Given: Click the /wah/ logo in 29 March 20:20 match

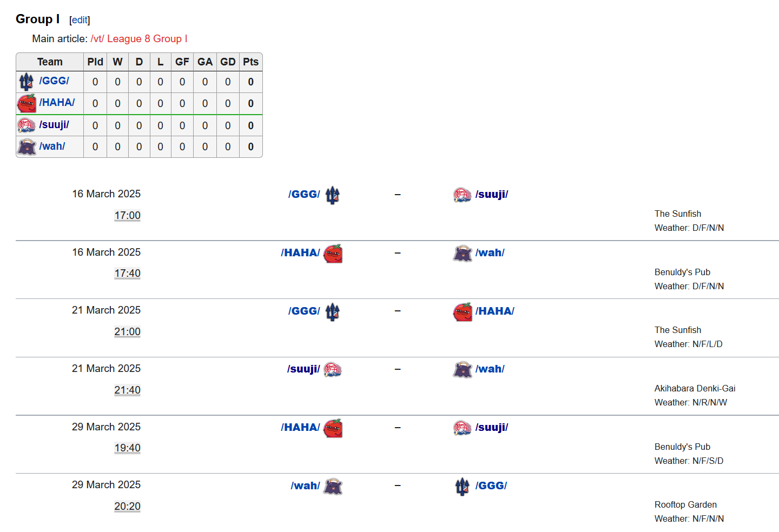Looking at the screenshot, I should (x=333, y=486).
